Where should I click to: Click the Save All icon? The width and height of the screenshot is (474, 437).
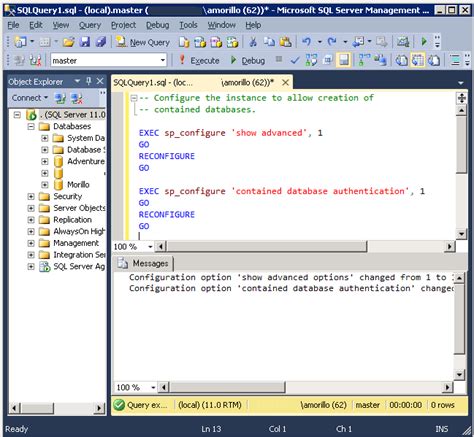click(x=101, y=42)
